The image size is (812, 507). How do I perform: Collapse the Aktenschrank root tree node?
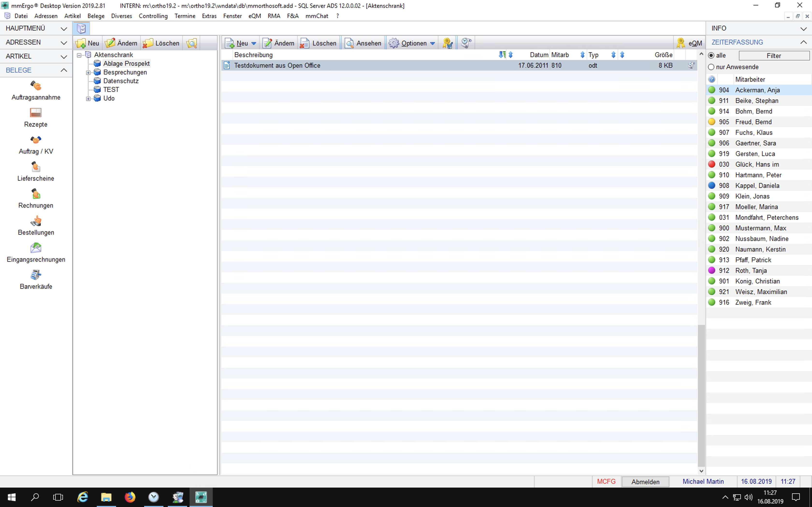(79, 55)
